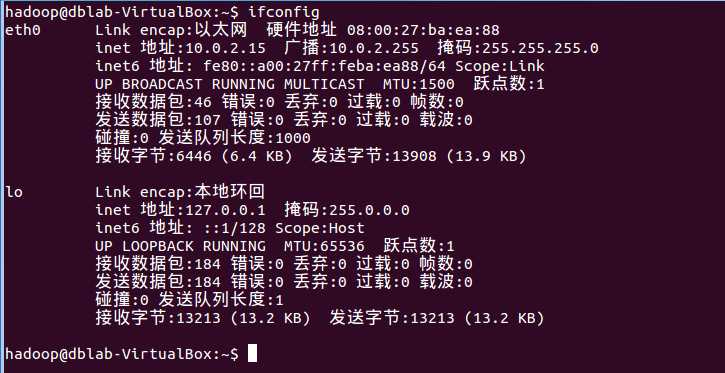Click the eth0 UP BROADCAST RUNNING MULTICAST flags

(230, 84)
